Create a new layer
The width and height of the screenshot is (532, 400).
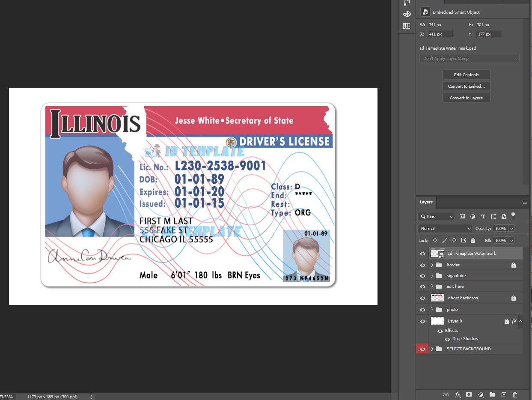[504, 394]
